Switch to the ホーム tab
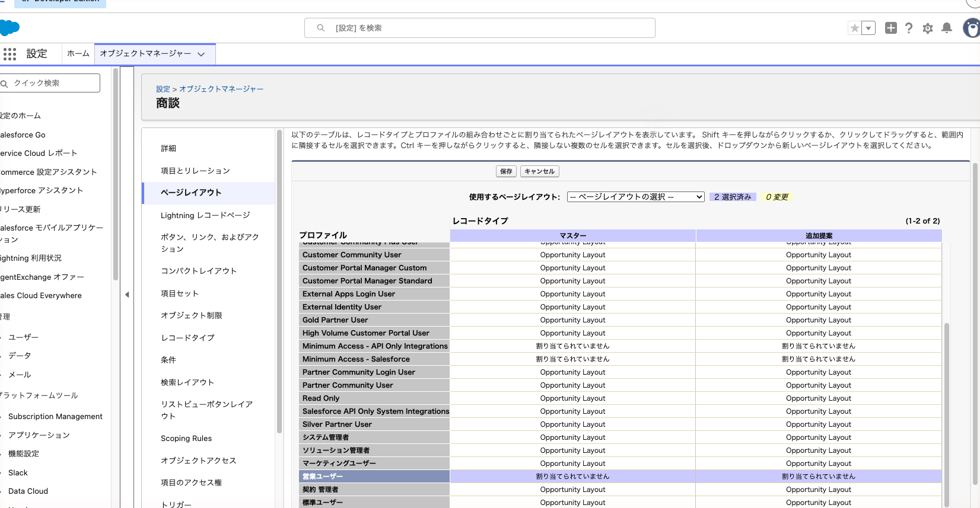Screen dimensions: 980x508 click(x=78, y=53)
